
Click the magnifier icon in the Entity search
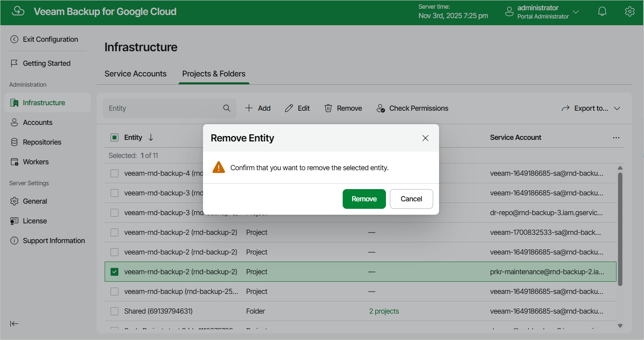coord(227,108)
